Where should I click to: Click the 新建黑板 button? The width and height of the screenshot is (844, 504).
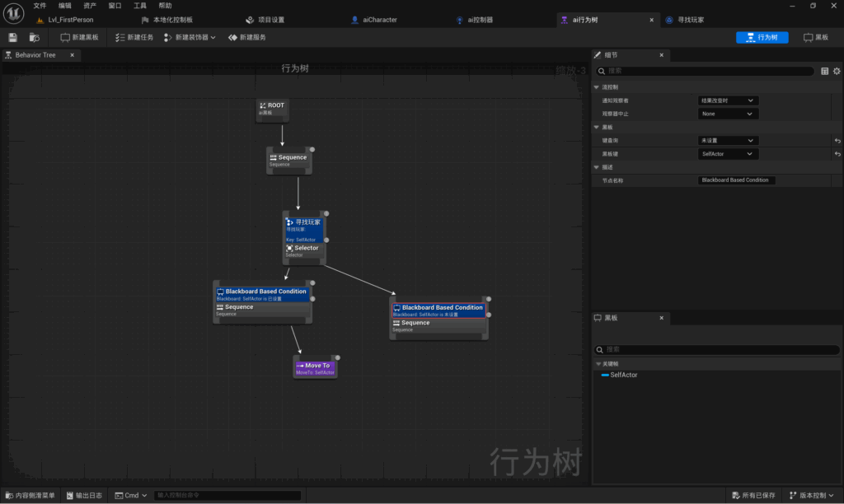(x=80, y=37)
